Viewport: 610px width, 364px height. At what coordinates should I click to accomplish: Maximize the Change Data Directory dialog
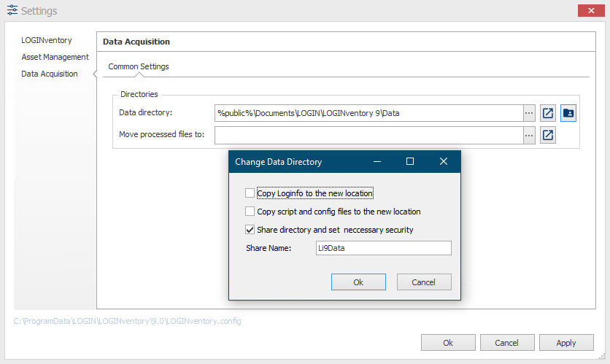tap(410, 161)
